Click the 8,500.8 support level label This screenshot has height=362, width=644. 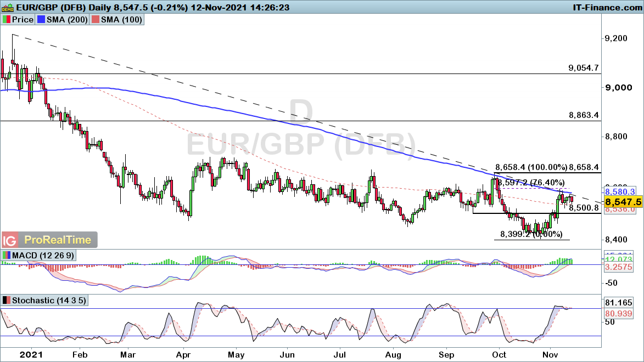584,208
